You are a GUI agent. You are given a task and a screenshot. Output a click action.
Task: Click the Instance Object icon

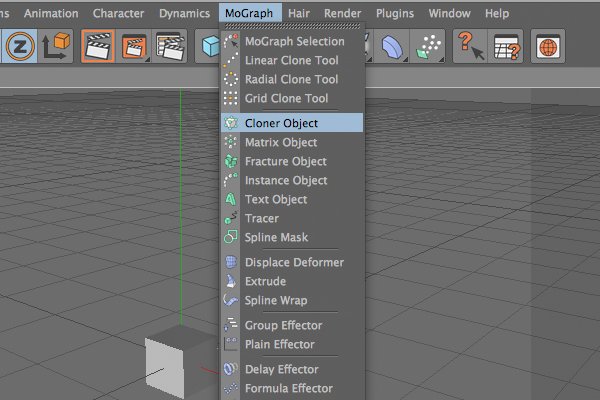click(231, 180)
